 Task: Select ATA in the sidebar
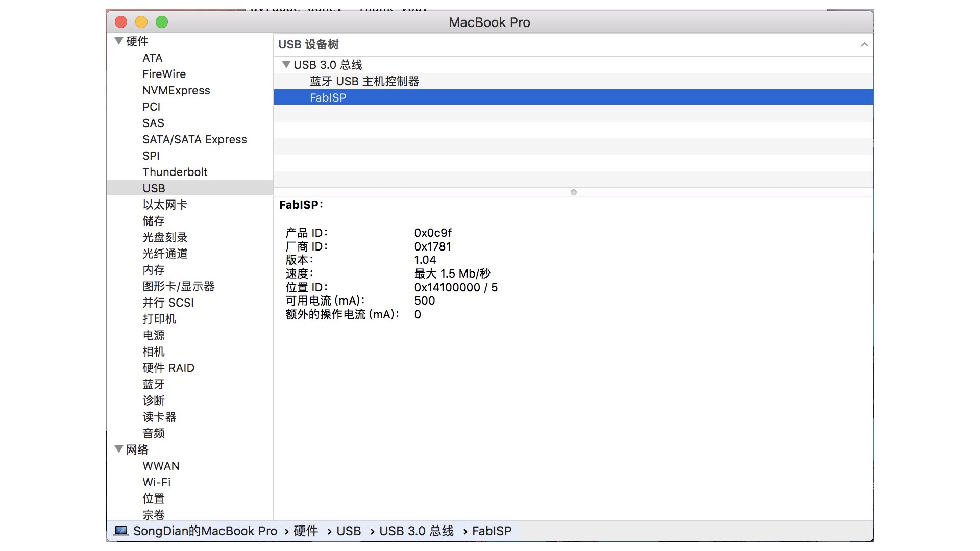click(x=153, y=58)
